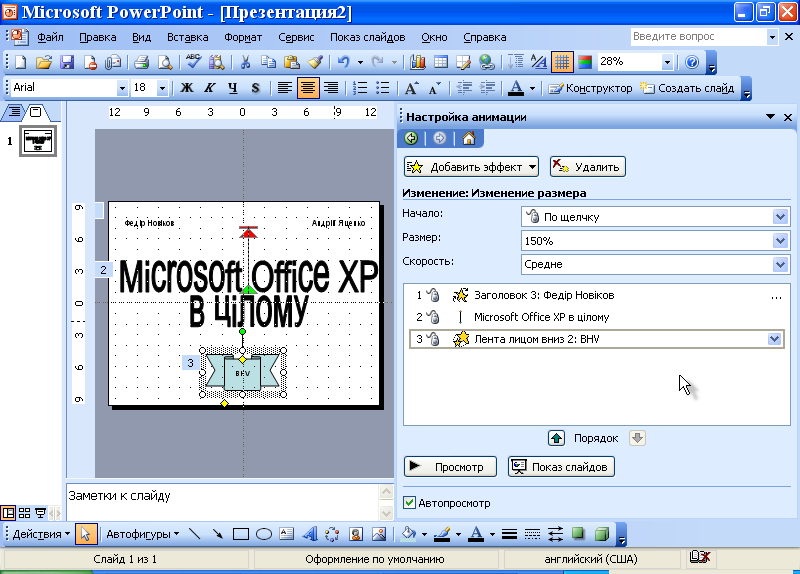Viewport: 800px width, 574px height.
Task: Click the Просмотр play button
Action: (x=450, y=466)
